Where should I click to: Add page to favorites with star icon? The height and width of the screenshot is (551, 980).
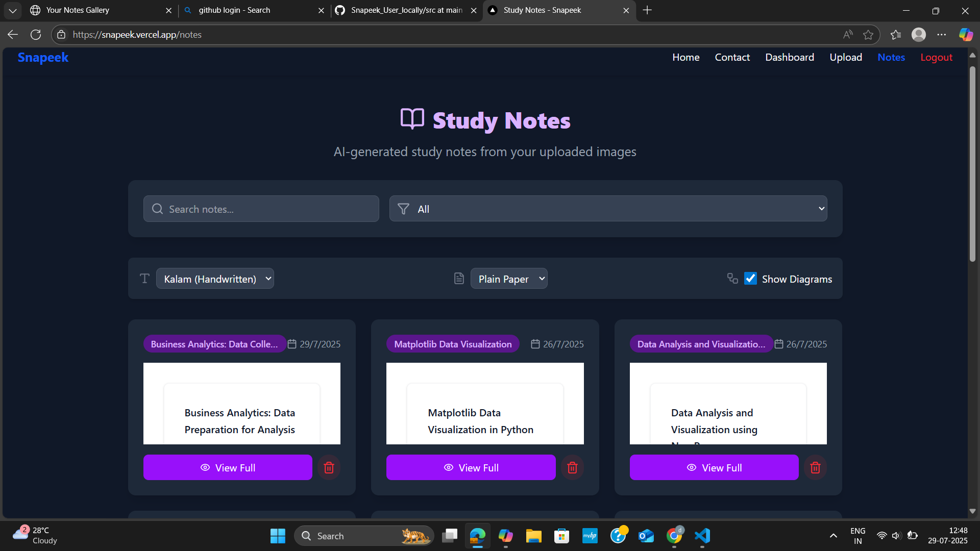868,35
